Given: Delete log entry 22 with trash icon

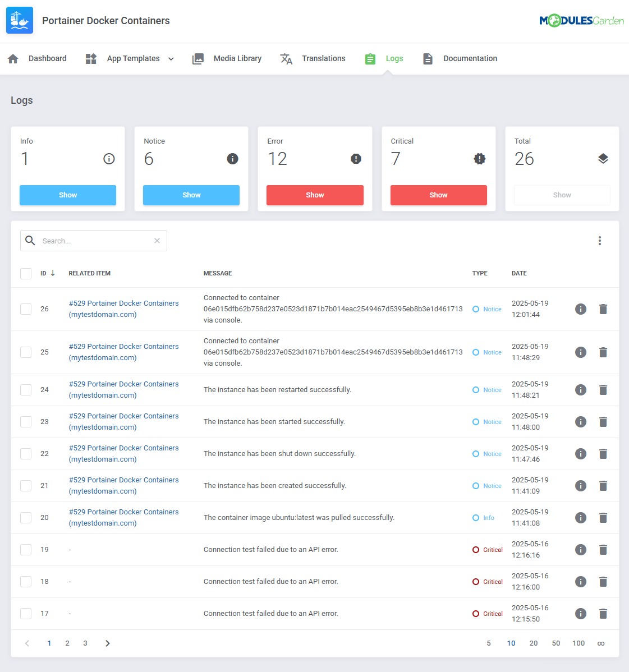Looking at the screenshot, I should click(x=603, y=453).
